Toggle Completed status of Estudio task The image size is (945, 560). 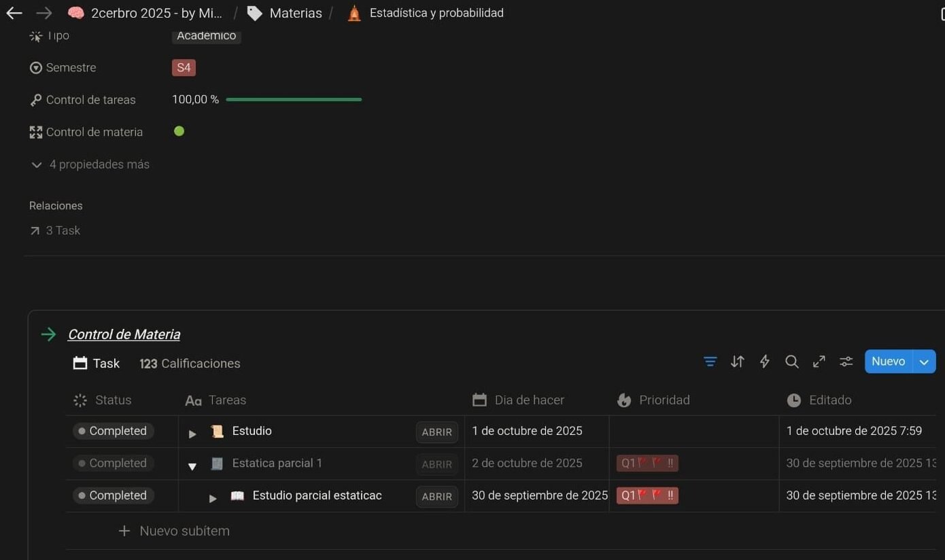pyautogui.click(x=113, y=431)
